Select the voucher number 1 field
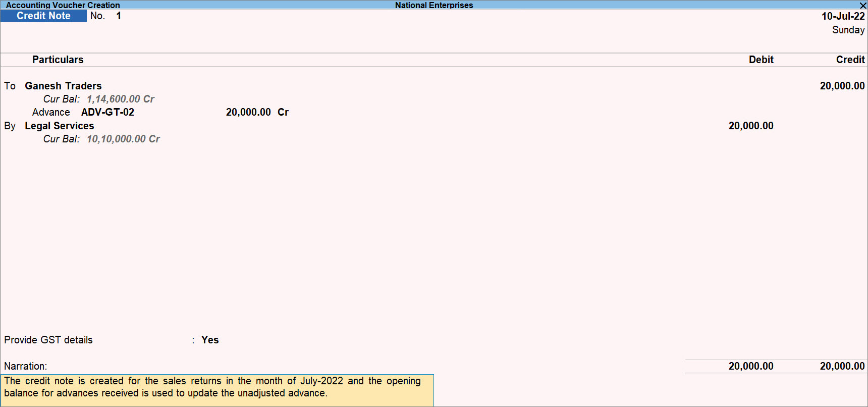The image size is (868, 407). coord(119,16)
